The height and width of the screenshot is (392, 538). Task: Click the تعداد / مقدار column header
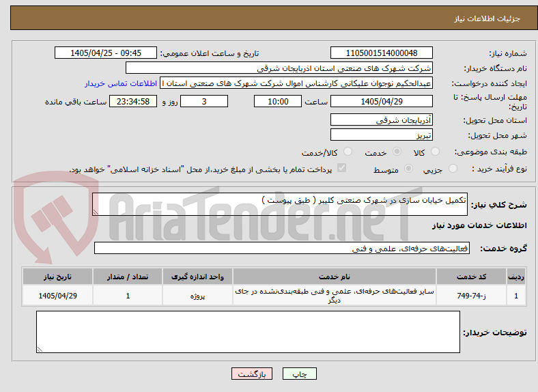click(128, 277)
